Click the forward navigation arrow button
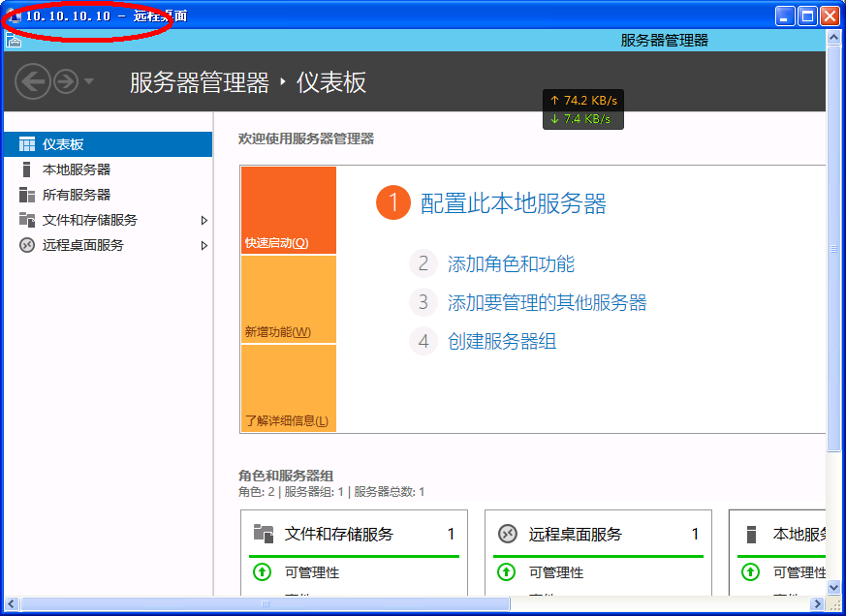This screenshot has width=846, height=616. coord(65,81)
